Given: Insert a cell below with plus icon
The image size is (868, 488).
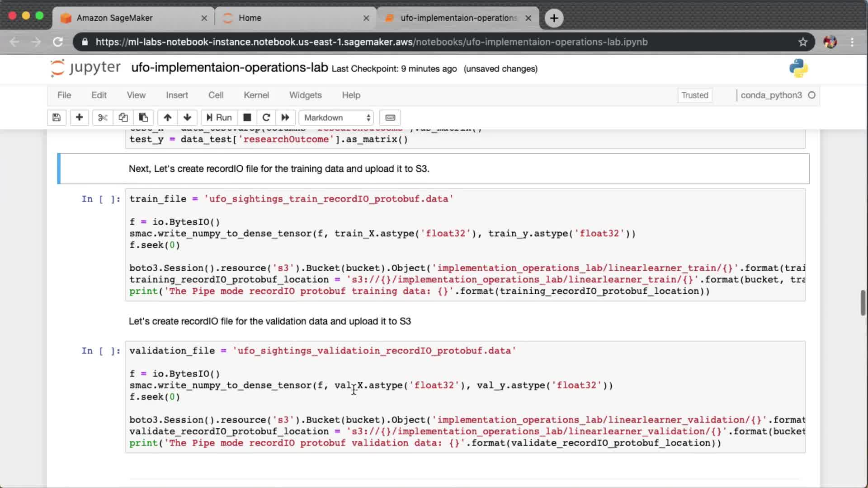Looking at the screenshot, I should click(79, 117).
